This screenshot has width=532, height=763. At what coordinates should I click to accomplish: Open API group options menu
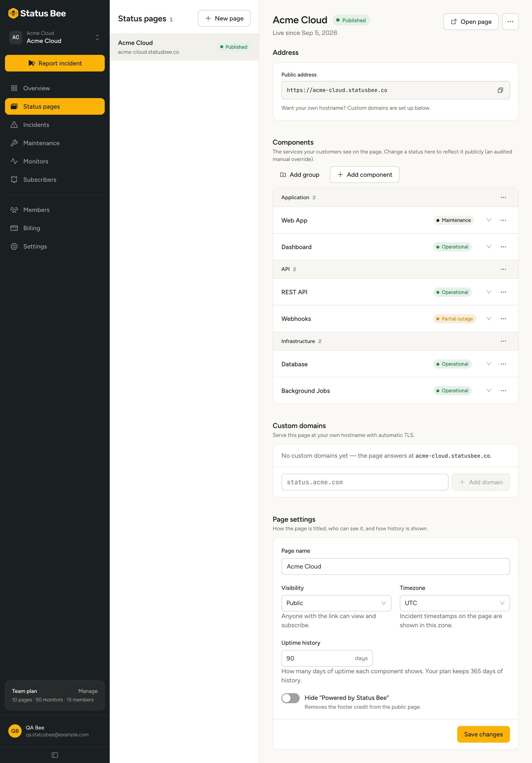point(503,269)
